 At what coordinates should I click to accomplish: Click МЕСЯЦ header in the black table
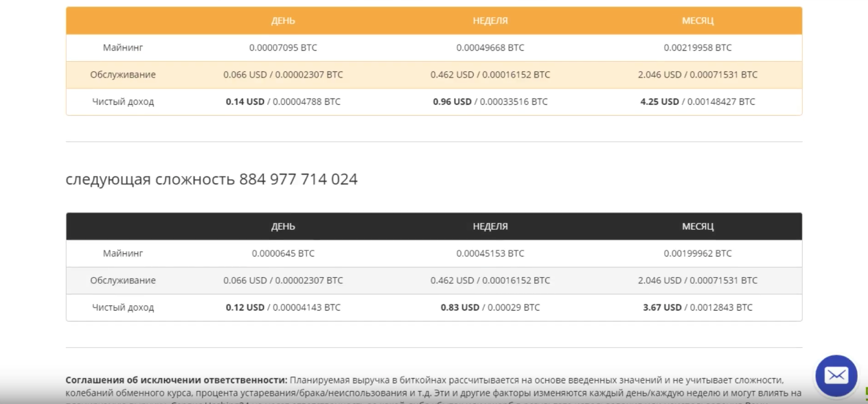point(698,226)
